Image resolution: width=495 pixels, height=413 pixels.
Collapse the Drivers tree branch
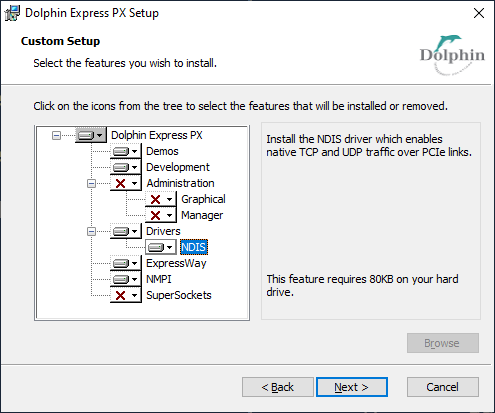click(91, 231)
